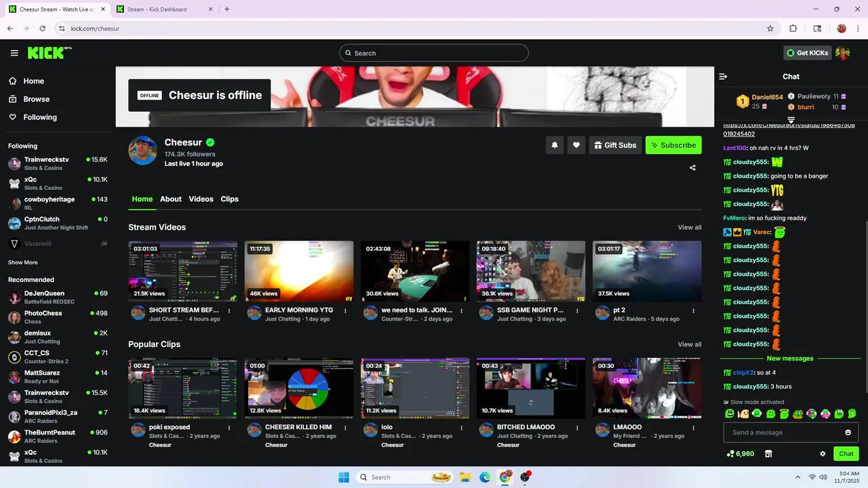This screenshot has height=488, width=868.
Task: Collapse the chat panel with arrow icon
Action: click(723, 77)
